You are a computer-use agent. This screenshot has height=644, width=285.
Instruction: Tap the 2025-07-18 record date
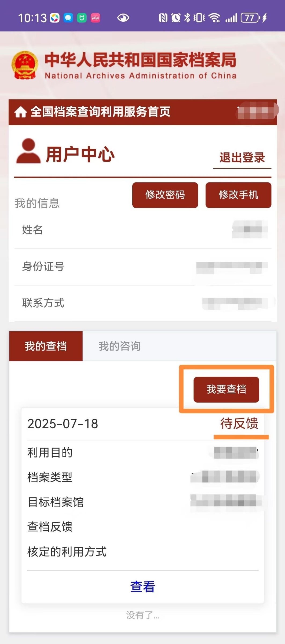tap(63, 424)
